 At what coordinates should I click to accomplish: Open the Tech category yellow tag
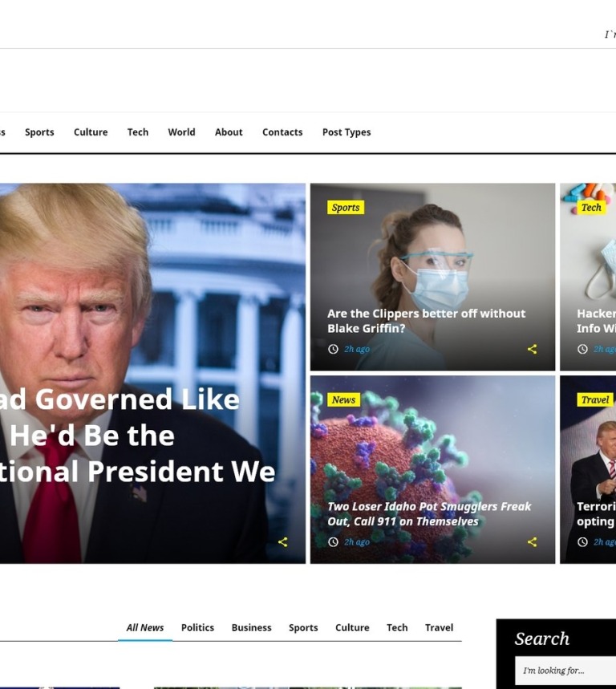591,208
